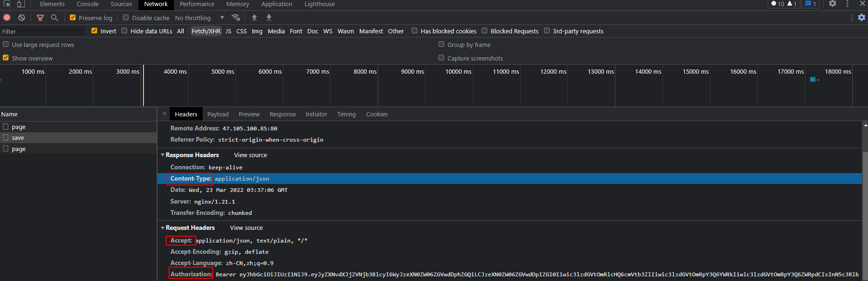Image resolution: width=868 pixels, height=281 pixels.
Task: Open DevTools settings gear at top
Action: (x=832, y=4)
